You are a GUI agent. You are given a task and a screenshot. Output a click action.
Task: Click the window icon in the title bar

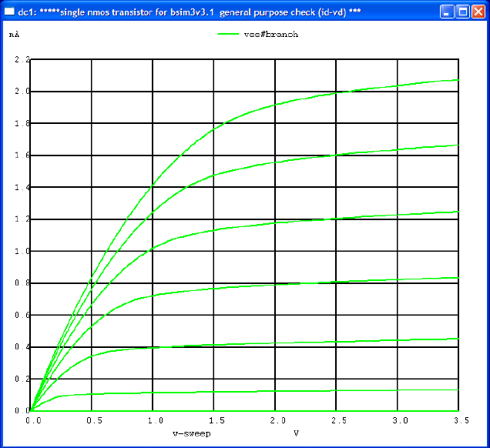(x=9, y=12)
